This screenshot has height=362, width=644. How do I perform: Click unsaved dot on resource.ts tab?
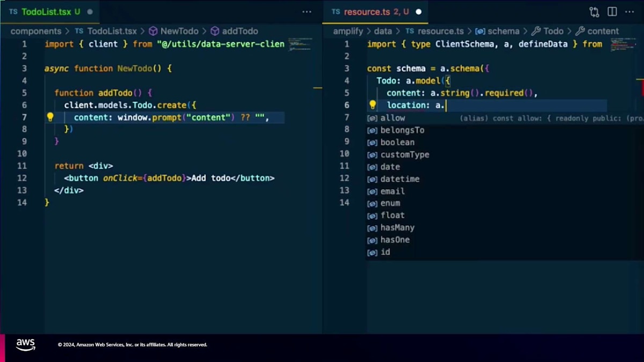(419, 12)
